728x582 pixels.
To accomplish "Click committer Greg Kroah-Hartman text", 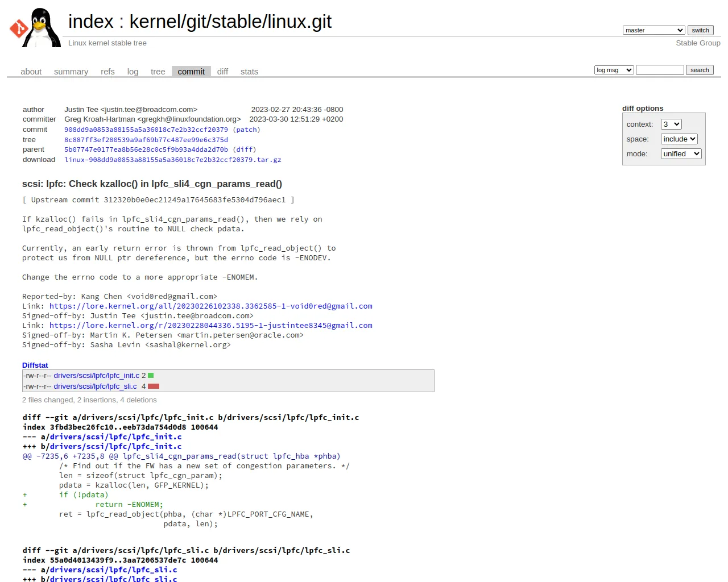I will pos(152,119).
